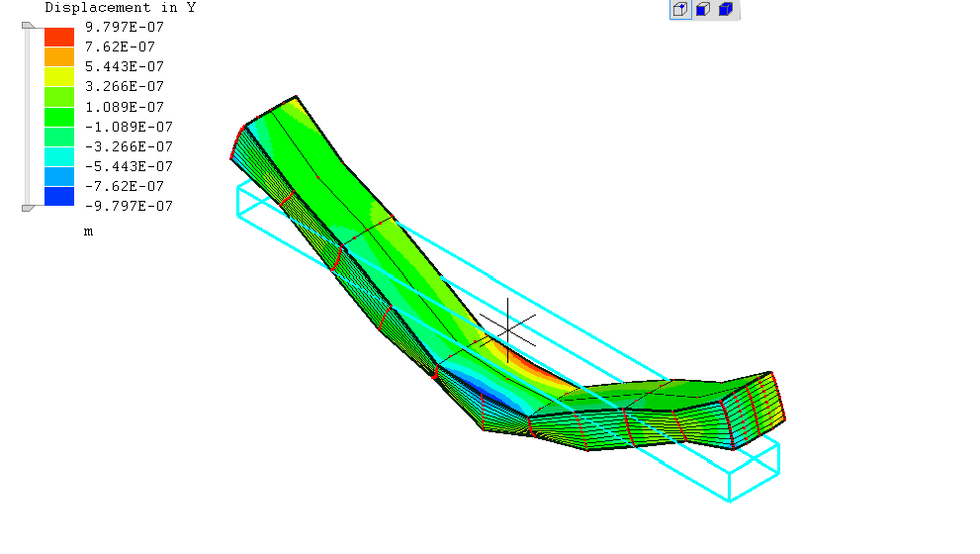Pick the red legend color swatch

click(59, 37)
